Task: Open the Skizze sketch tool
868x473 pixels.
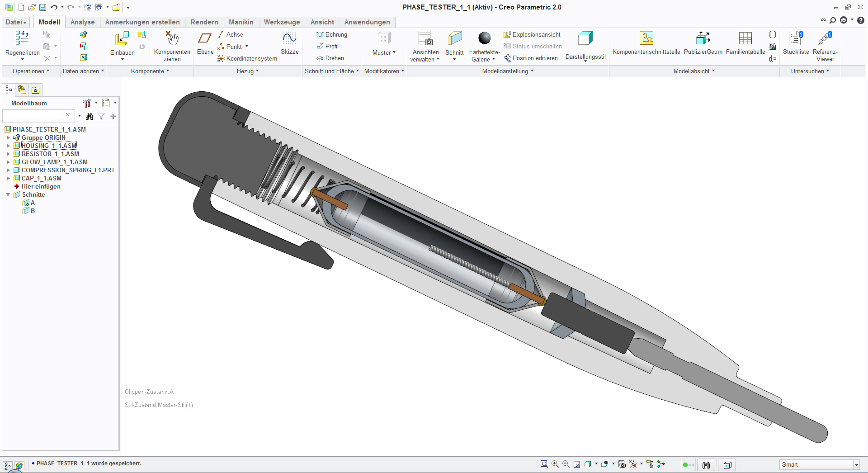Action: (289, 39)
